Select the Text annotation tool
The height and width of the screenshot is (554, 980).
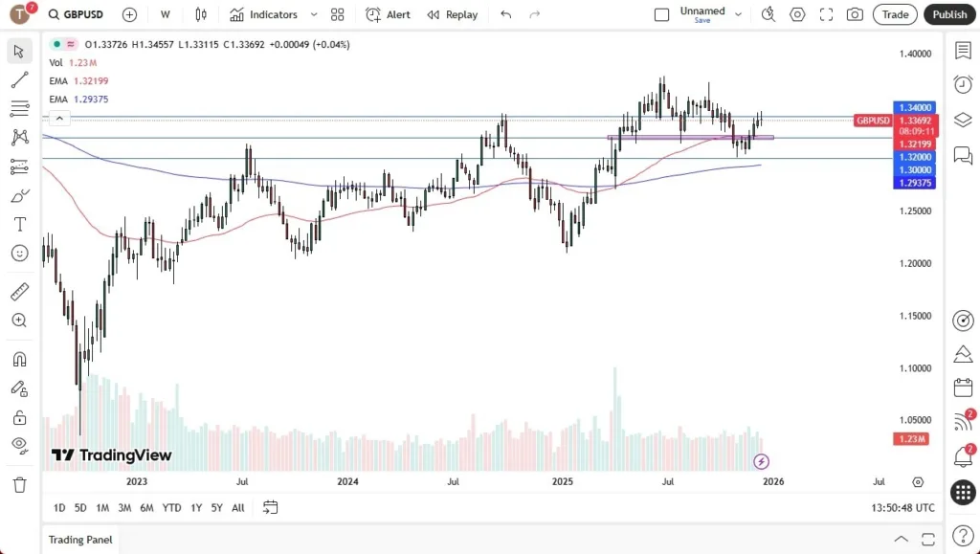19,224
